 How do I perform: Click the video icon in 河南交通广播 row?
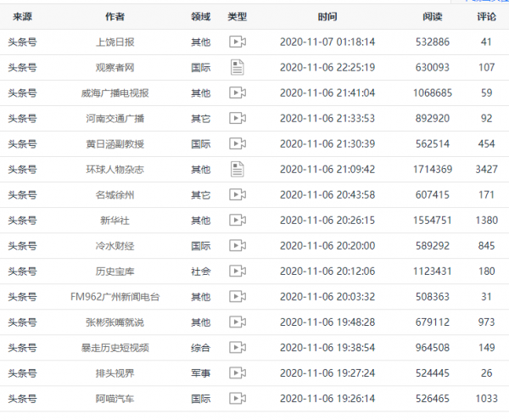point(238,118)
